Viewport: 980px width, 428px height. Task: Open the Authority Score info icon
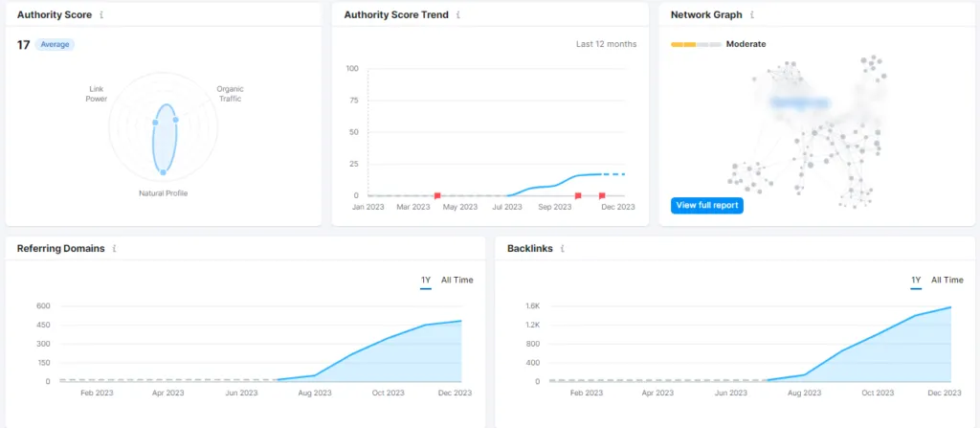(x=101, y=14)
